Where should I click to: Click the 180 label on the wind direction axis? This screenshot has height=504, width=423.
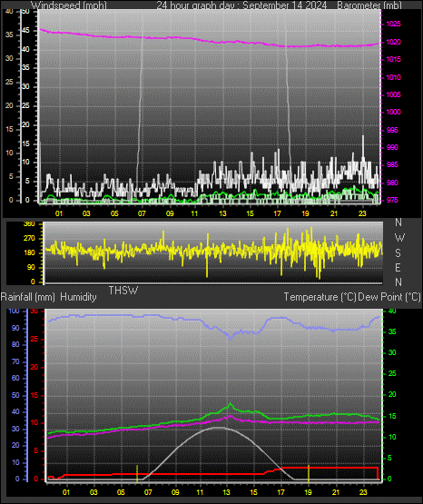pos(29,253)
